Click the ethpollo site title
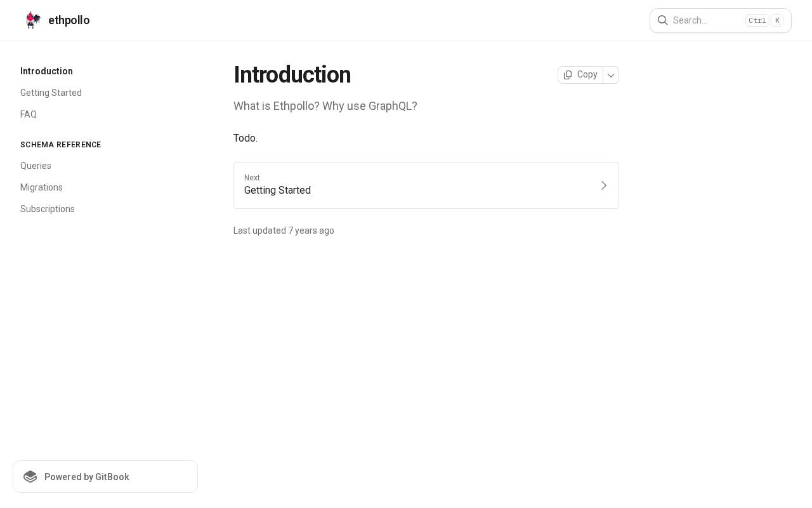 coord(69,20)
